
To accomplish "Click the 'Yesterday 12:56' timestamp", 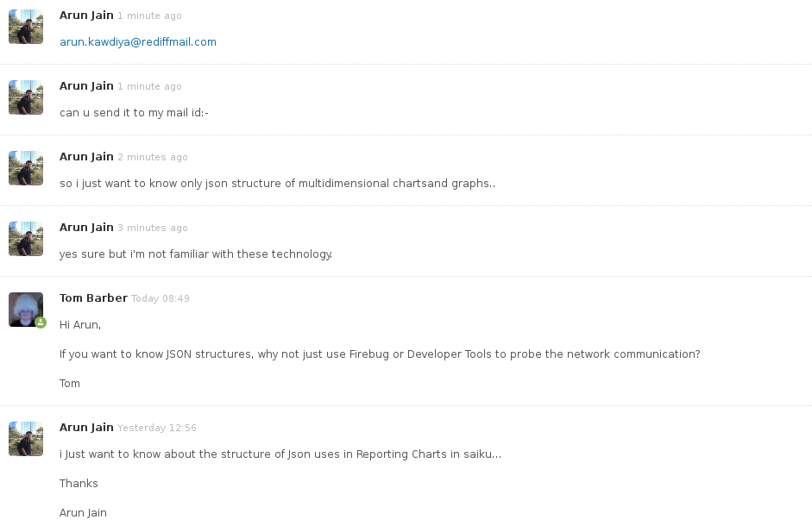I will [x=156, y=429].
